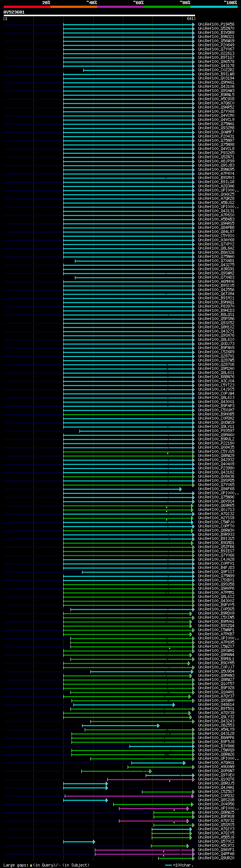Click the green ~80% identity legend bar
The image size is (241, 868).
pos(167,7)
